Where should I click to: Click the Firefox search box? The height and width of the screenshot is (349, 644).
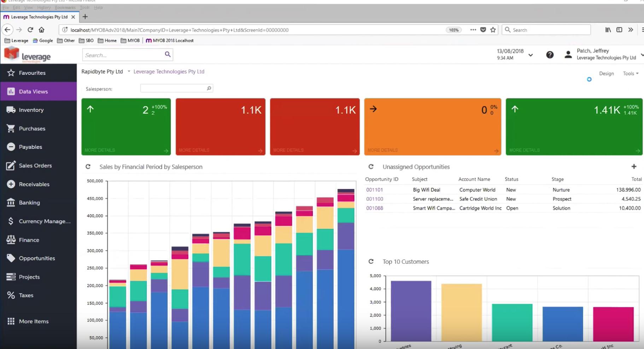click(546, 30)
